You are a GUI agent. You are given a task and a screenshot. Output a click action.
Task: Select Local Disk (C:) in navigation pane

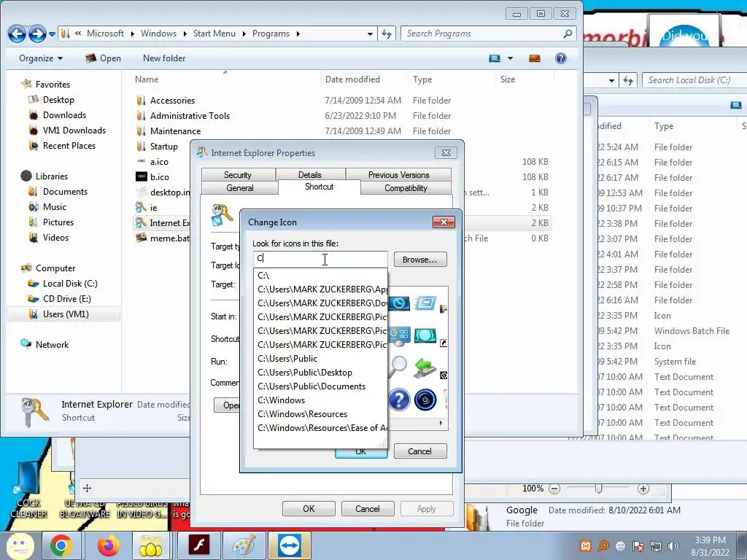[x=70, y=284]
